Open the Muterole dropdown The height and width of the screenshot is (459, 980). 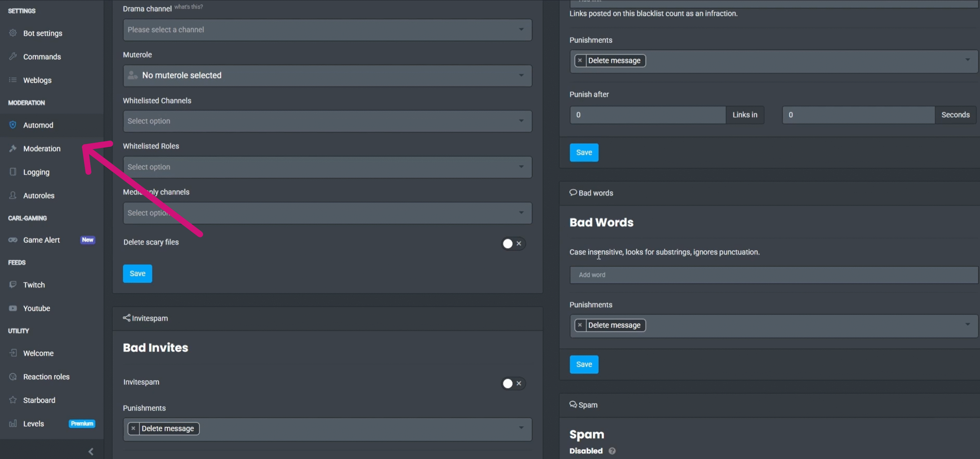(x=327, y=75)
